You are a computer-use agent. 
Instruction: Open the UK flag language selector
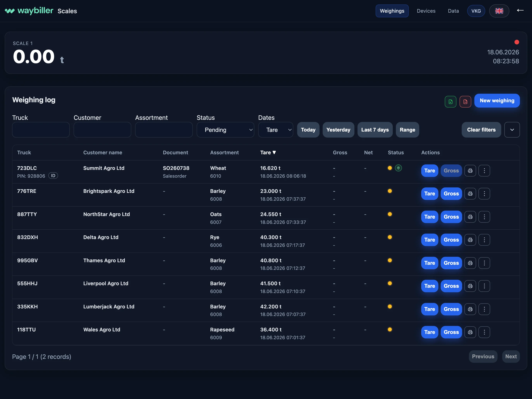point(499,11)
